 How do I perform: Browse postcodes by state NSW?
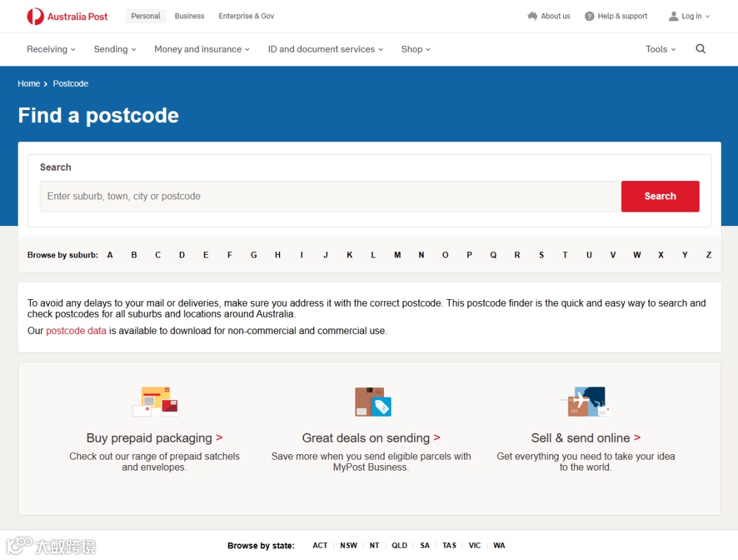(x=348, y=546)
